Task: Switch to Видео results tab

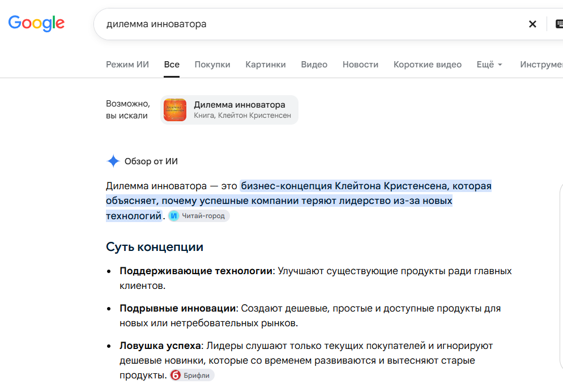Action: point(314,65)
